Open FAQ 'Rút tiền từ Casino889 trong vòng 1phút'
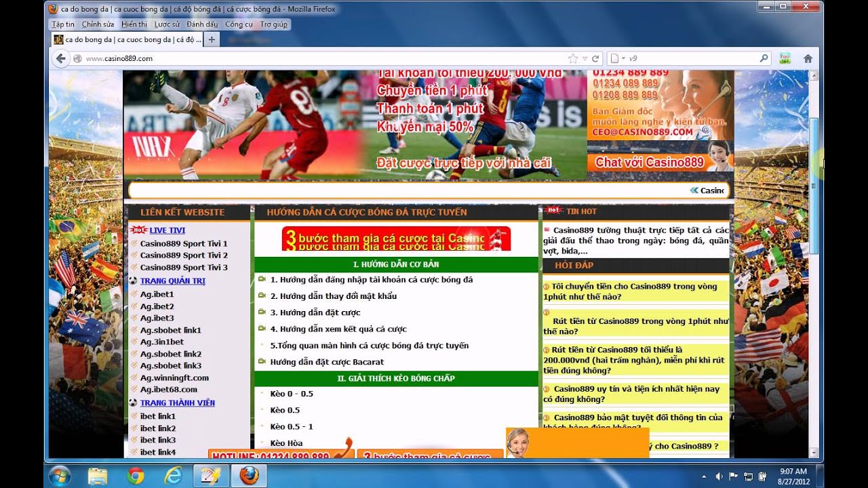868x488 pixels. pos(635,326)
